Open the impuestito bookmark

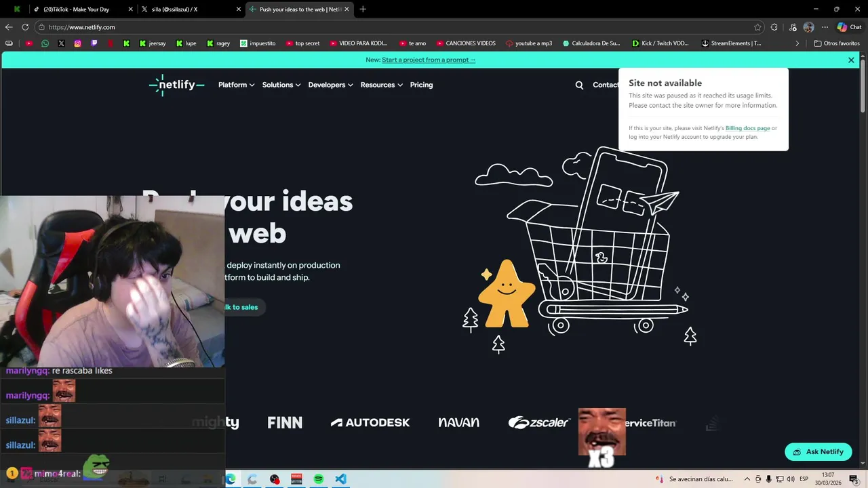click(258, 43)
